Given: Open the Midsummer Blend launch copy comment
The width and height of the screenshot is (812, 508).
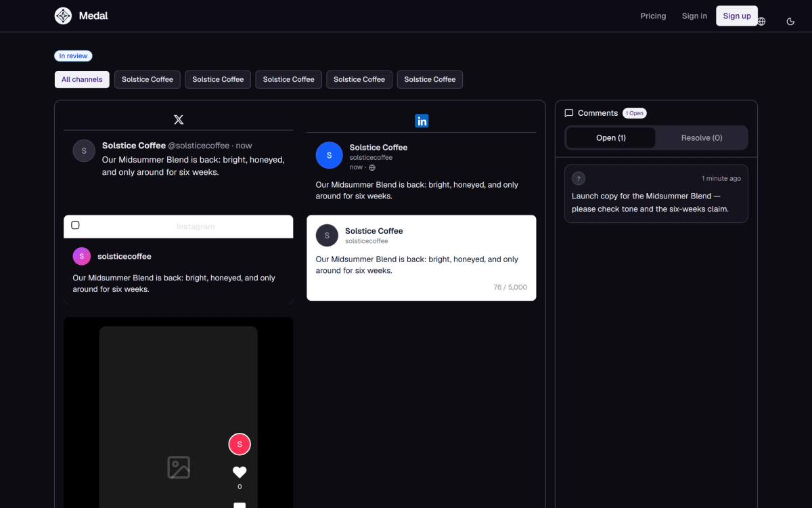Looking at the screenshot, I should [x=656, y=193].
